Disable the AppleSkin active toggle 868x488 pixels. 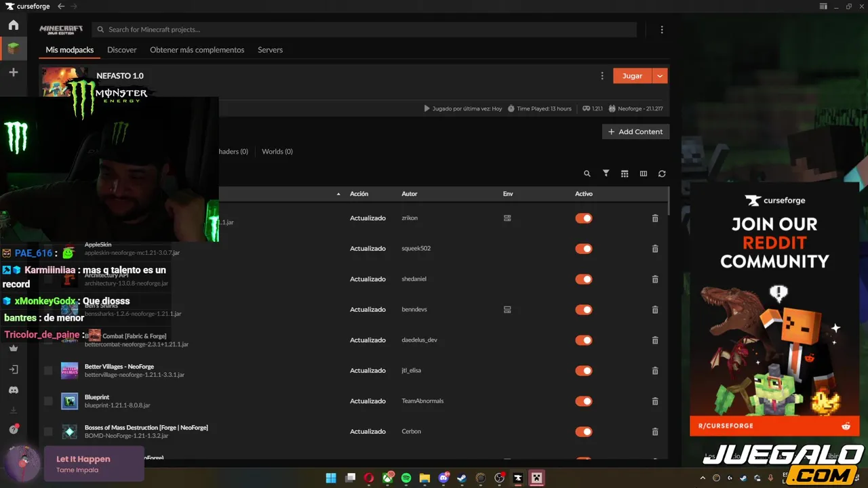[x=584, y=249]
